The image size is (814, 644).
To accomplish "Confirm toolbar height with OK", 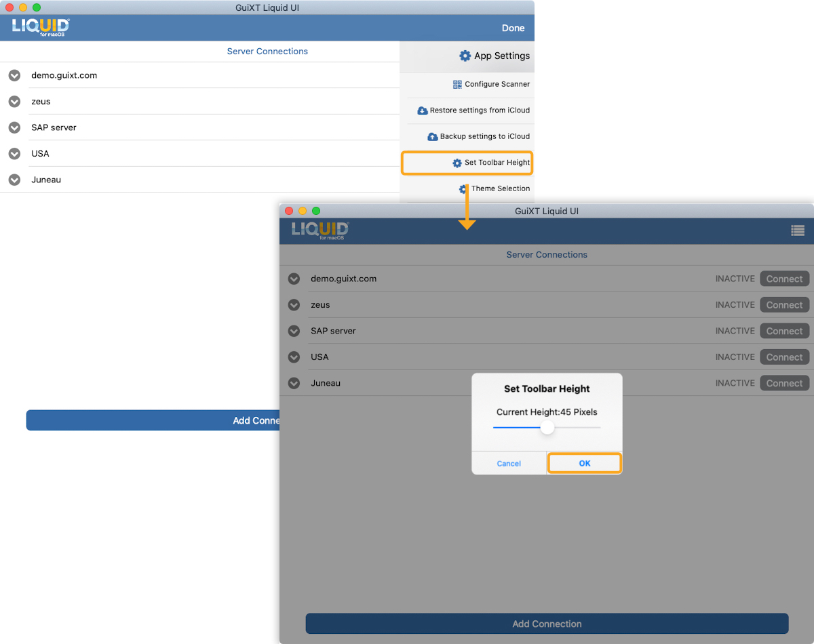I will (x=584, y=464).
